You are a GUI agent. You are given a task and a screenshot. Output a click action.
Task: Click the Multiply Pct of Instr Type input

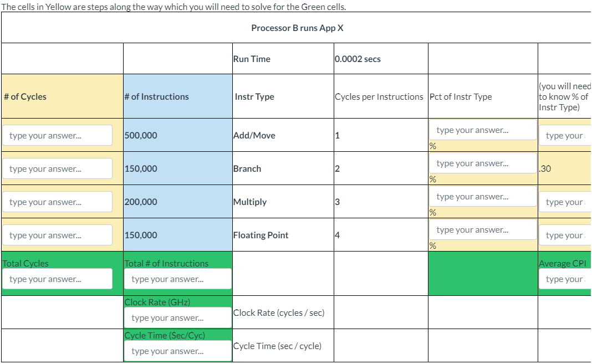click(483, 197)
